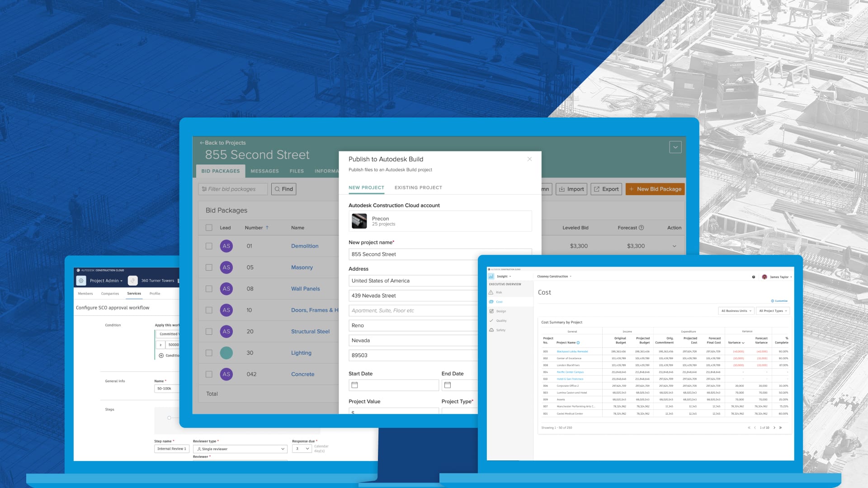Select the EXISTING PROJECT tab
The width and height of the screenshot is (868, 488).
(418, 188)
